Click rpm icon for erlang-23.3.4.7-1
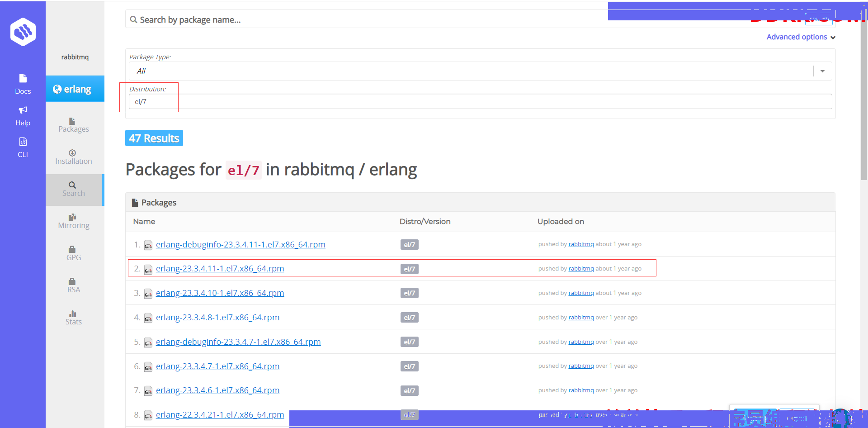This screenshot has width=868, height=428. coord(148,367)
